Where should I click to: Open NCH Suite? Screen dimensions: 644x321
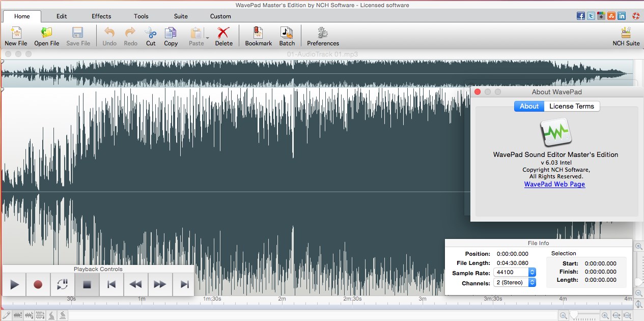(x=626, y=37)
